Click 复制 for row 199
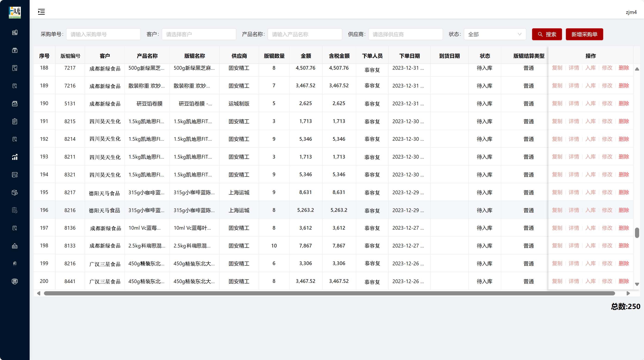Screen dimensions: 644x360 [557, 263]
